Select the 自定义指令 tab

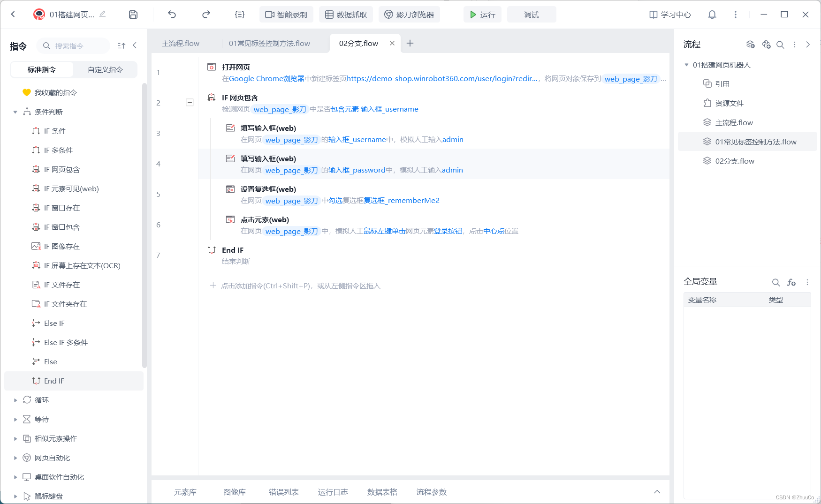coord(105,69)
